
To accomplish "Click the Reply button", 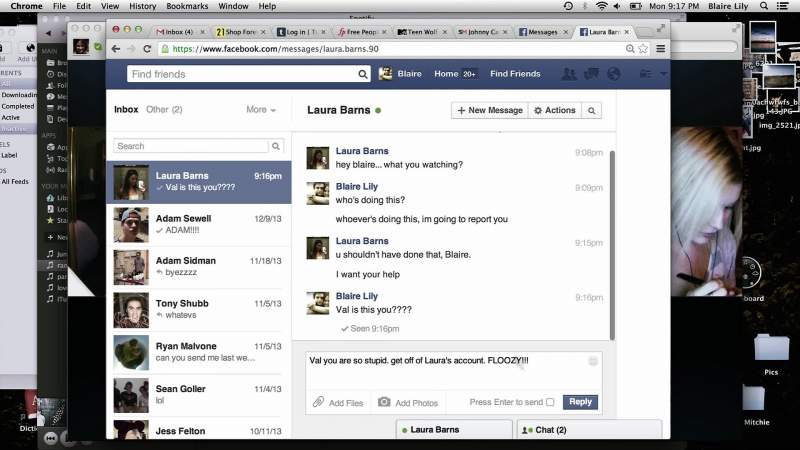I will 580,402.
